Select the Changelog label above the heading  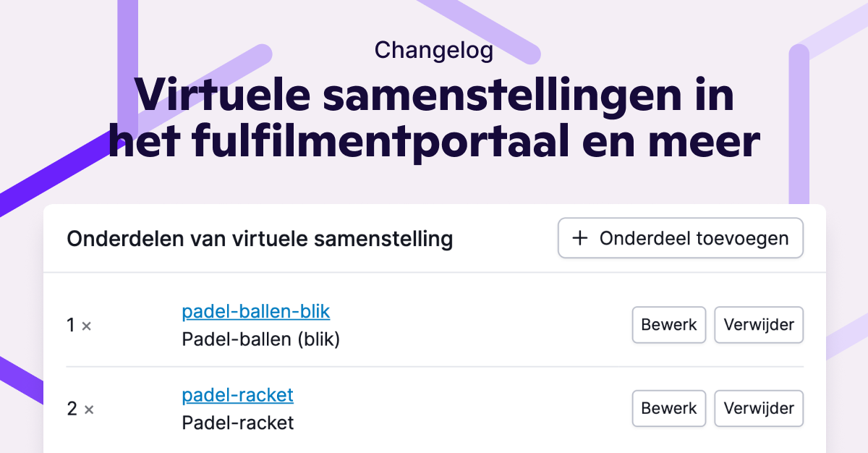coord(434,51)
